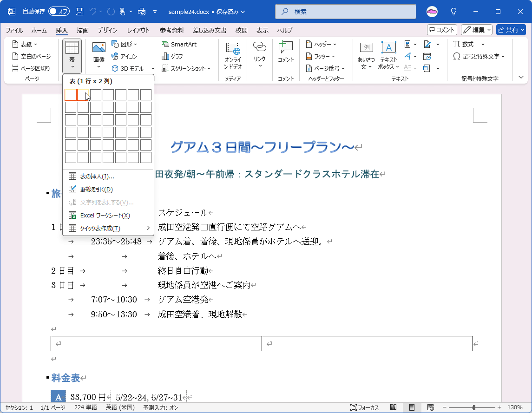Open the 表 (Table) ribbon button
532x413 pixels.
72,56
